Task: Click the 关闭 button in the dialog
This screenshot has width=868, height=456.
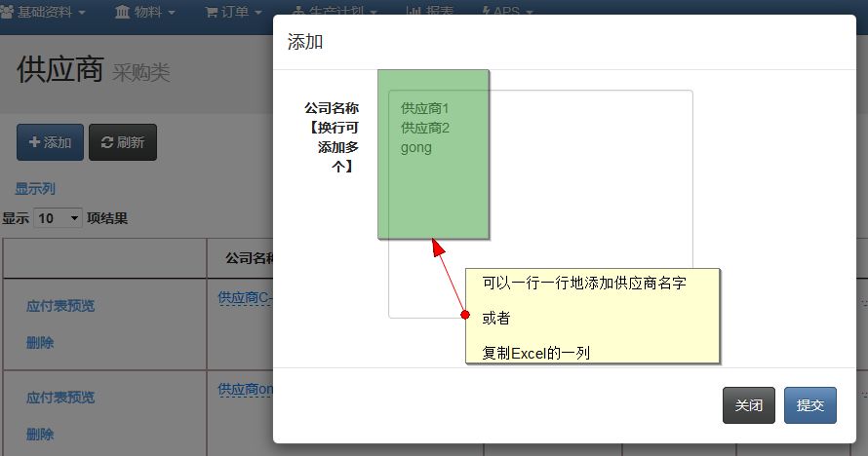Action: [748, 405]
